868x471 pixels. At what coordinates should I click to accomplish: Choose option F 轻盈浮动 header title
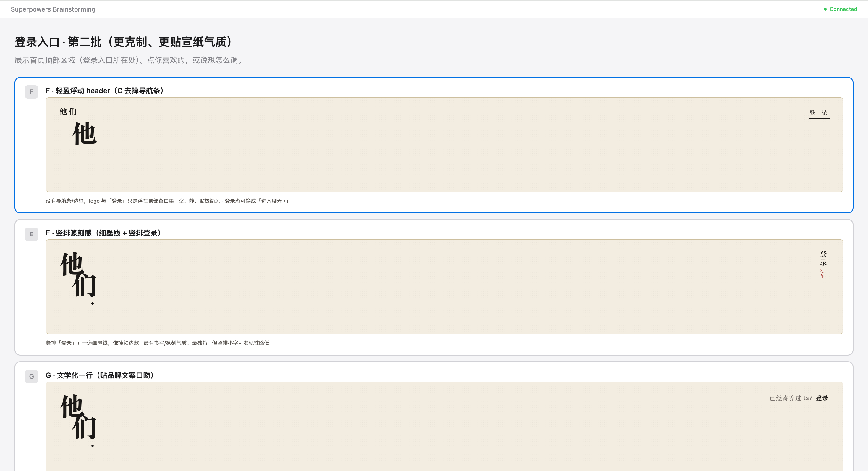point(104,91)
